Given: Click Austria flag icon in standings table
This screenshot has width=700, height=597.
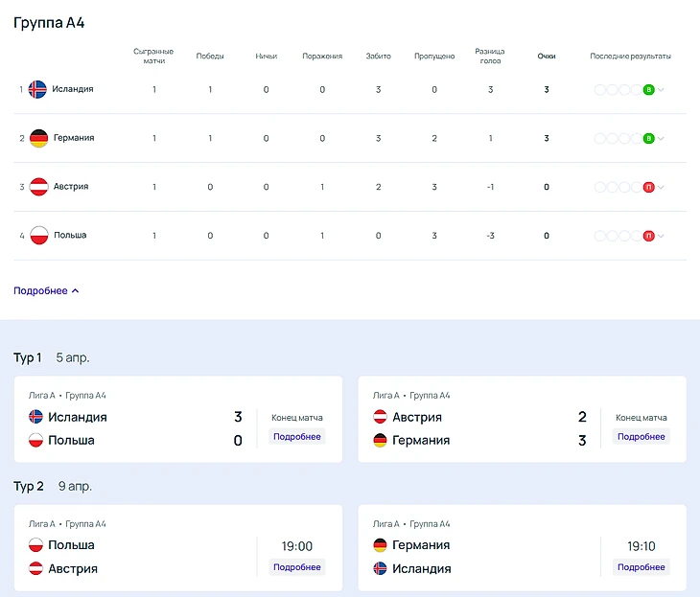Looking at the screenshot, I should (38, 187).
